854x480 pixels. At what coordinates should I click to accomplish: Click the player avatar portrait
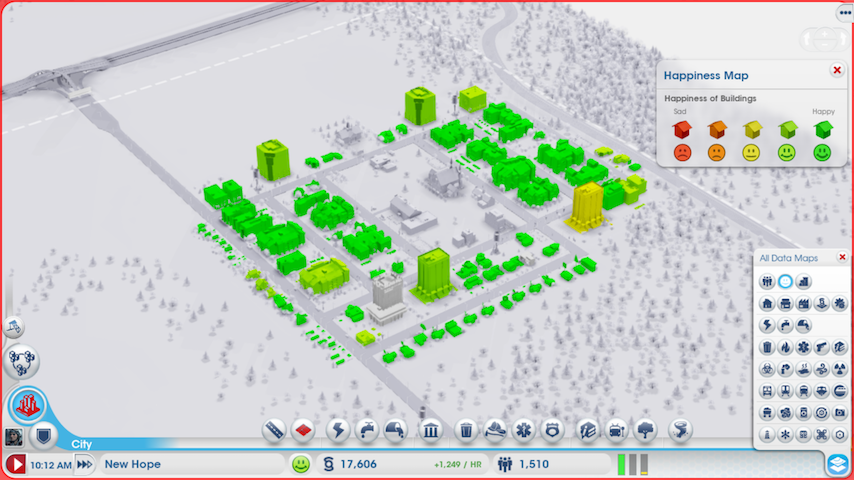(x=14, y=437)
